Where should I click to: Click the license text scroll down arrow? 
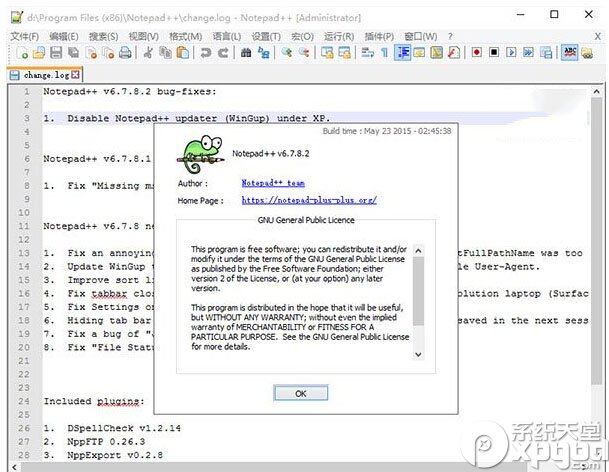click(418, 354)
